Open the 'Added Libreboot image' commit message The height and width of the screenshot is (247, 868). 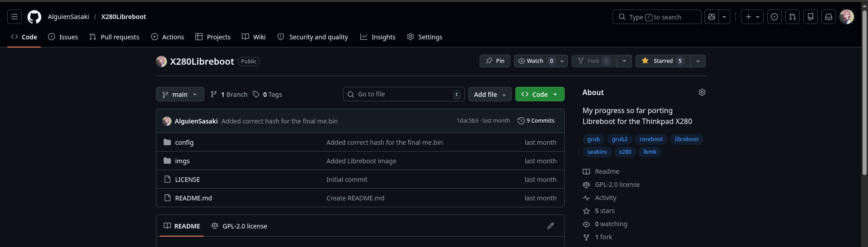click(361, 161)
